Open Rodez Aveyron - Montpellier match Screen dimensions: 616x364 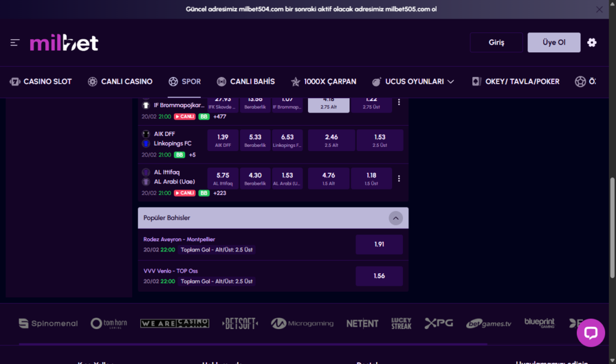point(179,239)
